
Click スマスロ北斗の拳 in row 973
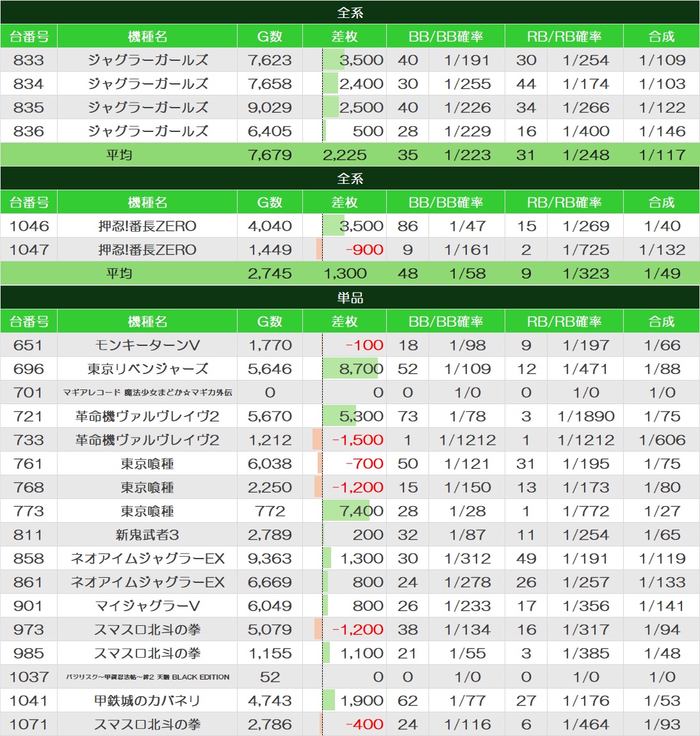click(147, 630)
